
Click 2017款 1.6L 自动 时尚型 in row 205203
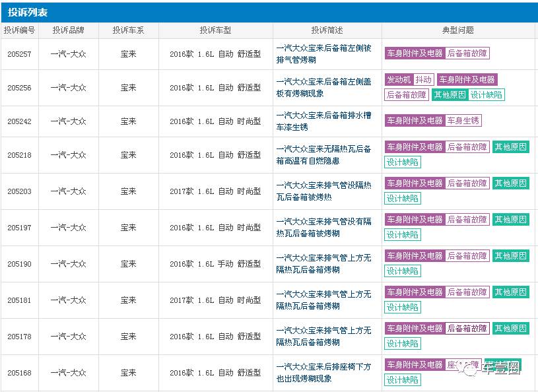pyautogui.click(x=215, y=191)
